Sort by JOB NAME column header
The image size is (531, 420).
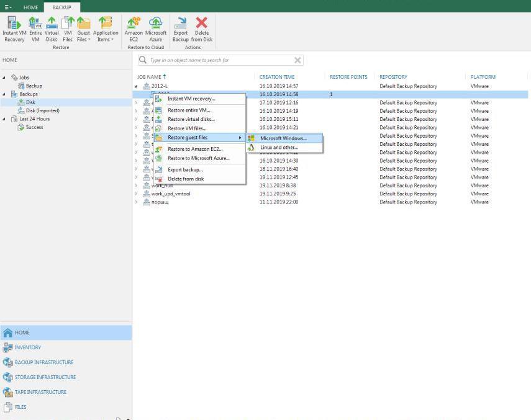(149, 77)
